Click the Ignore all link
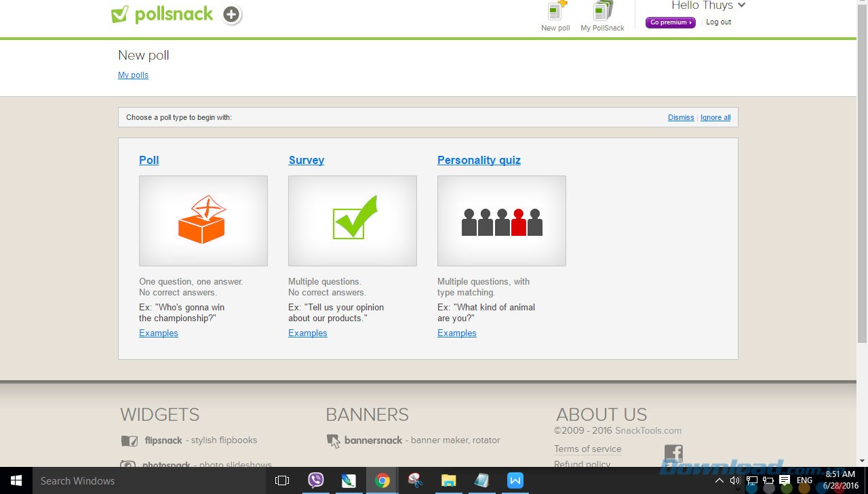Screen dimensions: 868x494 pyautogui.click(x=715, y=117)
